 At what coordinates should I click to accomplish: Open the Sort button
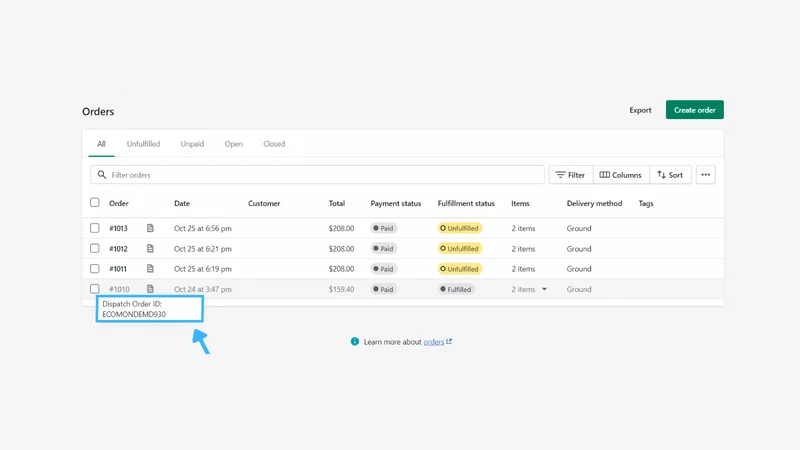point(670,174)
